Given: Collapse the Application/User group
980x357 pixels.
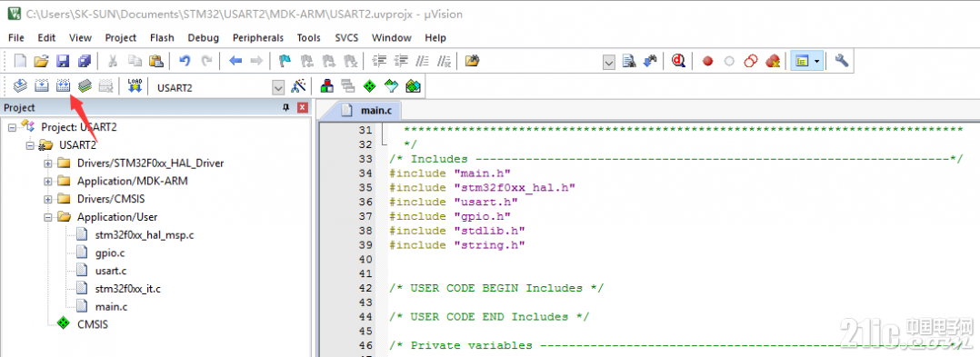Looking at the screenshot, I should point(48,216).
